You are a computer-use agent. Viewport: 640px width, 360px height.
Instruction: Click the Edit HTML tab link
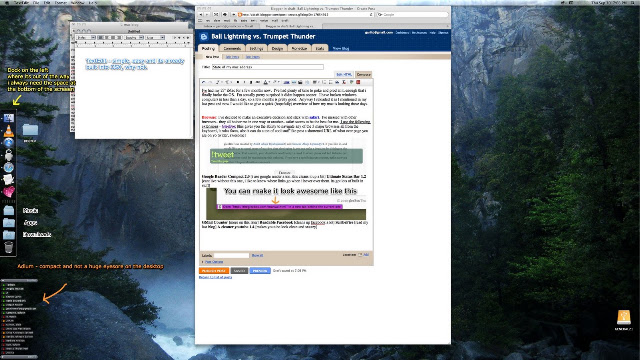click(x=344, y=74)
